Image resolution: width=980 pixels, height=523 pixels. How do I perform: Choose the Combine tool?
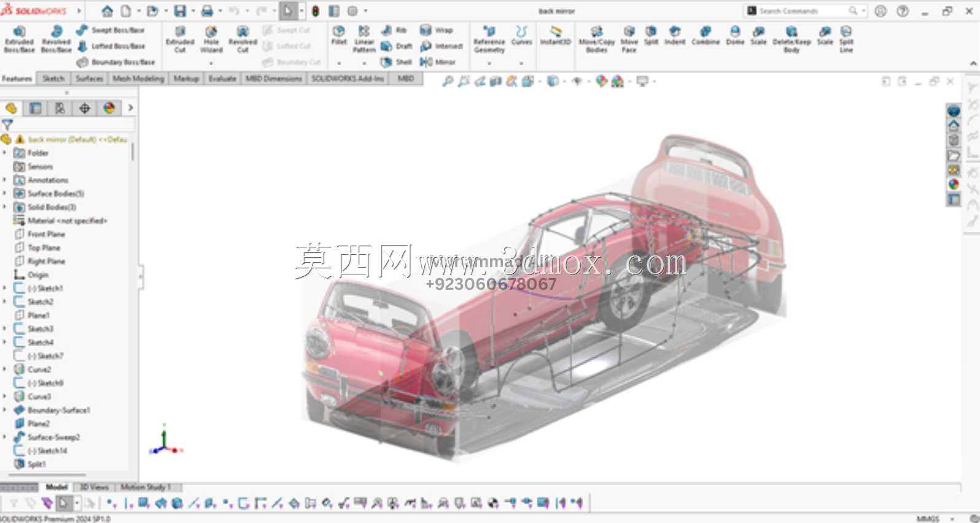click(x=706, y=36)
